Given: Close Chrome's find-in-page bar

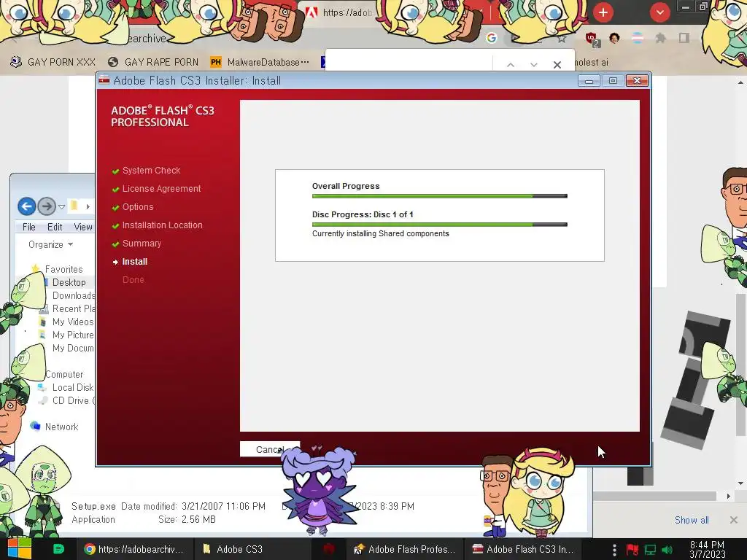Looking at the screenshot, I should (557, 64).
